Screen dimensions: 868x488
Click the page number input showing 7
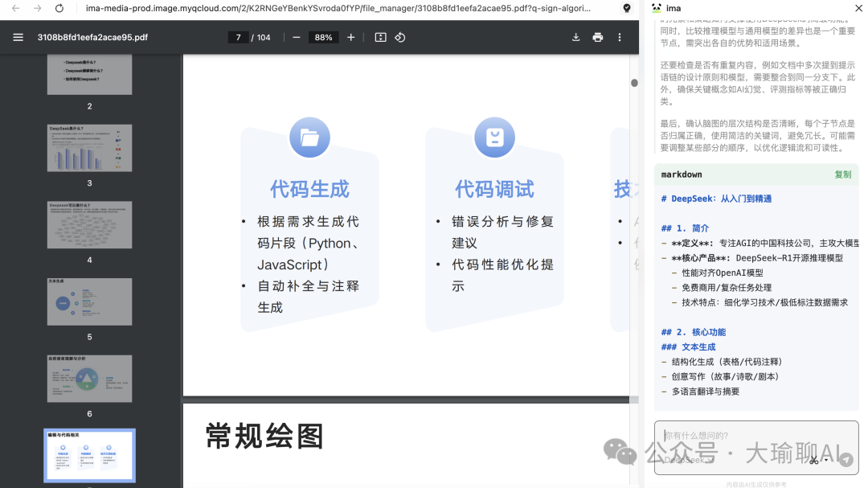click(238, 36)
